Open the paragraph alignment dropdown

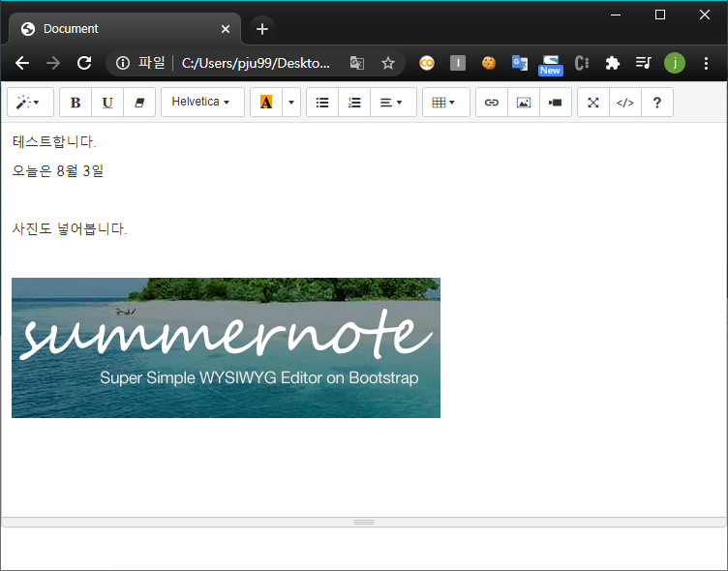(393, 103)
